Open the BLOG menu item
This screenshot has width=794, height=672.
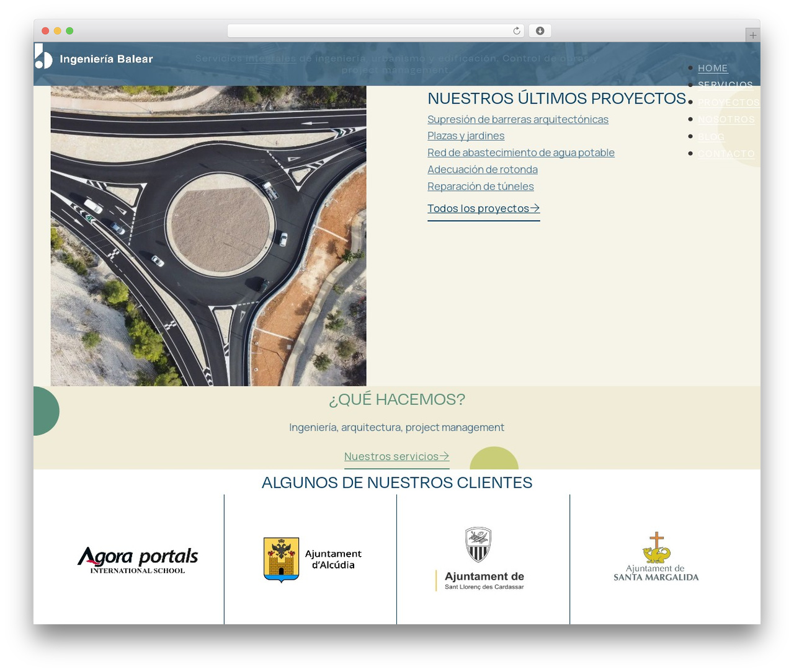[711, 136]
